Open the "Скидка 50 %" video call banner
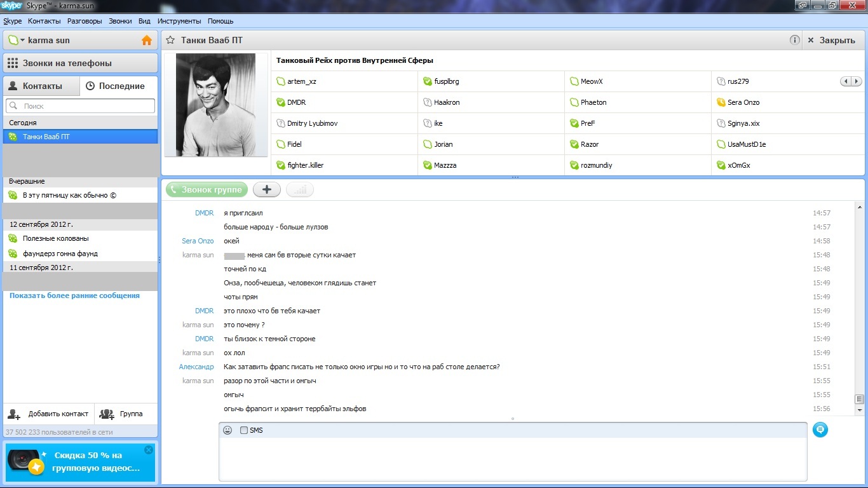The image size is (868, 488). click(x=80, y=462)
